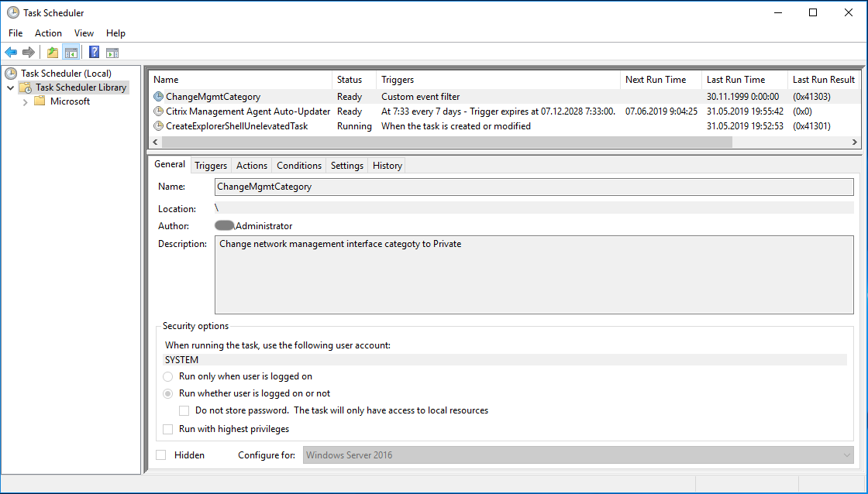Viewport: 868px width, 494px height.
Task: Sort by the Next Run Time column header
Action: coord(656,80)
